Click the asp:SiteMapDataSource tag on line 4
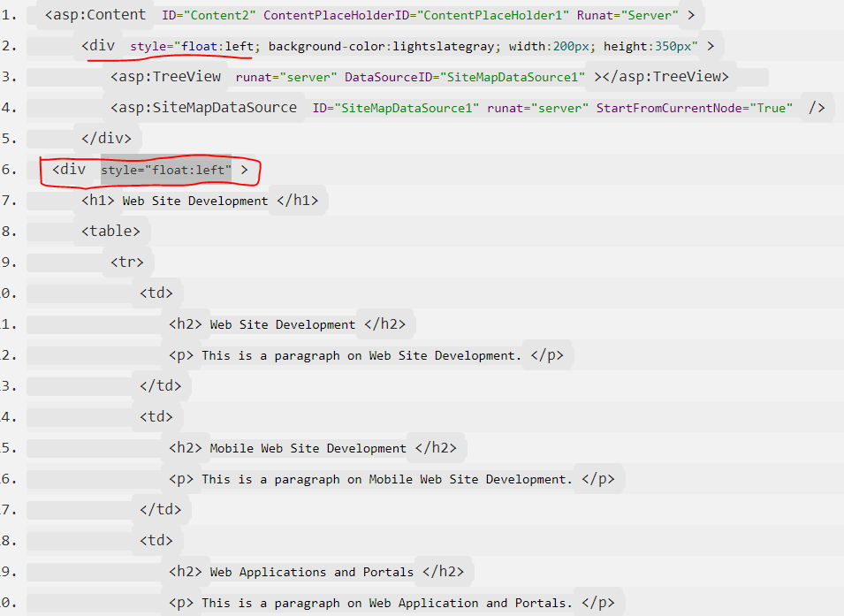Screen dimensions: 844x616 pyautogui.click(x=205, y=107)
